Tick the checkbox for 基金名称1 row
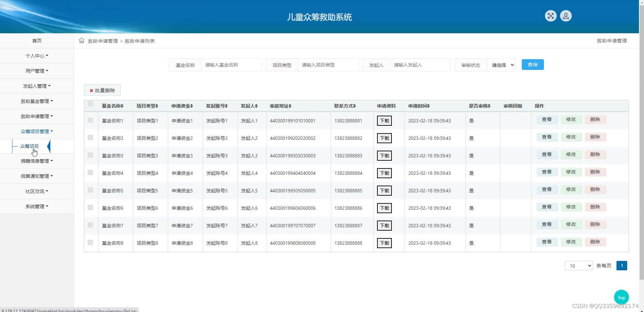 click(90, 120)
